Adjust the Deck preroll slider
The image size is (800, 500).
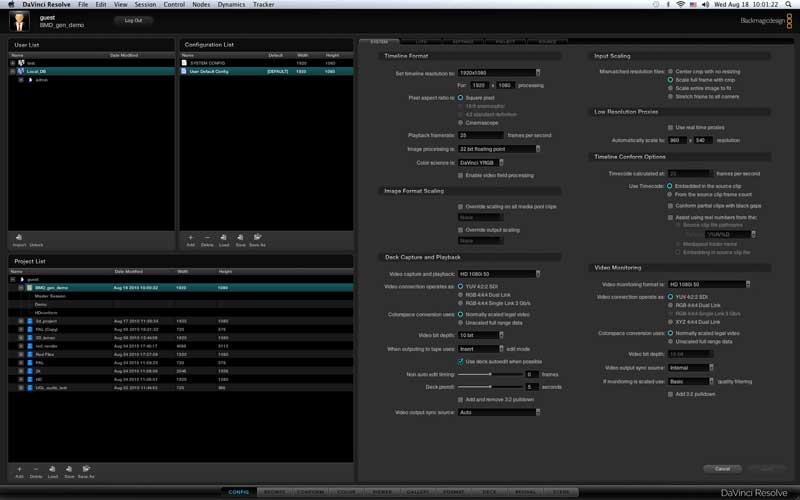490,387
